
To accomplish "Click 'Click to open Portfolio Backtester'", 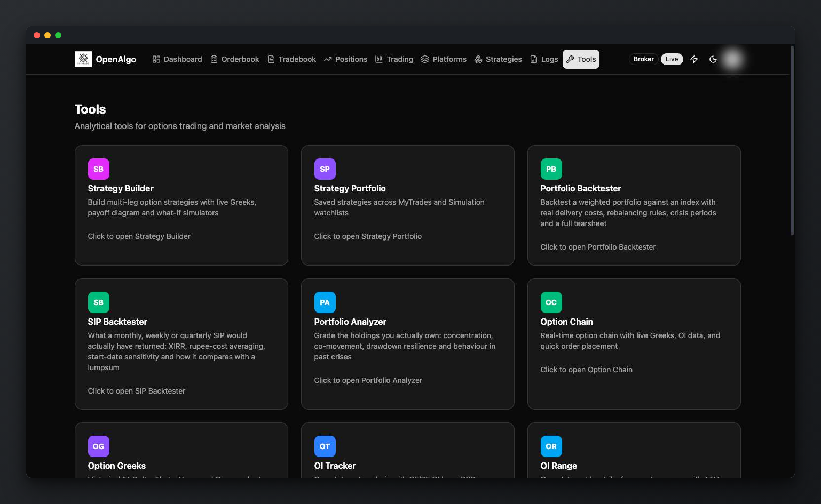I will pos(598,247).
